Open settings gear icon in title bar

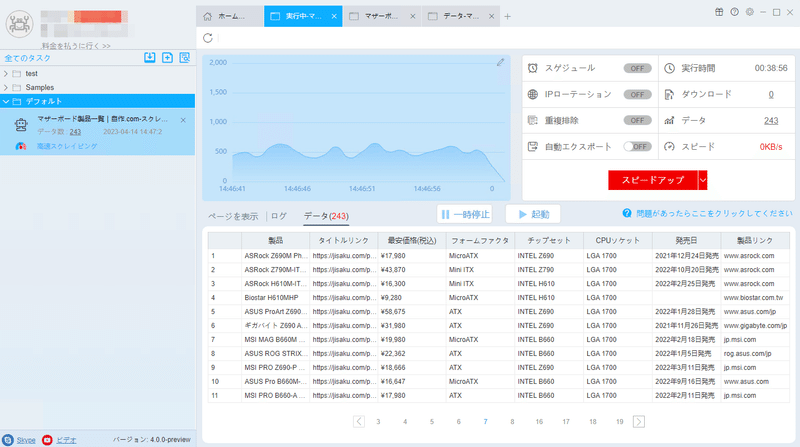point(749,12)
